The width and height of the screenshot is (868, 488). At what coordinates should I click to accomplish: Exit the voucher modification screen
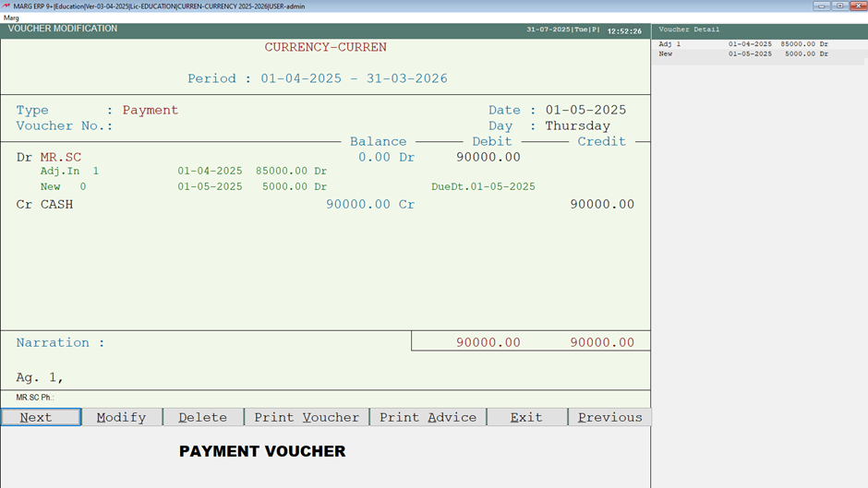[526, 417]
